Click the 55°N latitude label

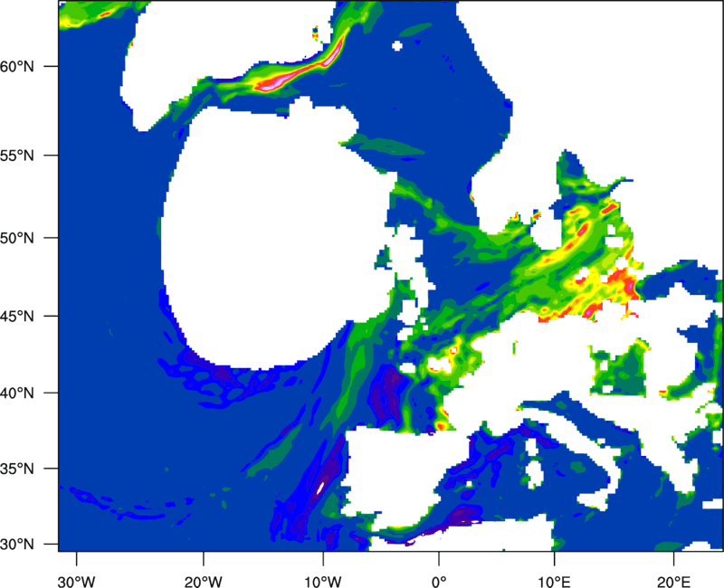tap(16, 156)
